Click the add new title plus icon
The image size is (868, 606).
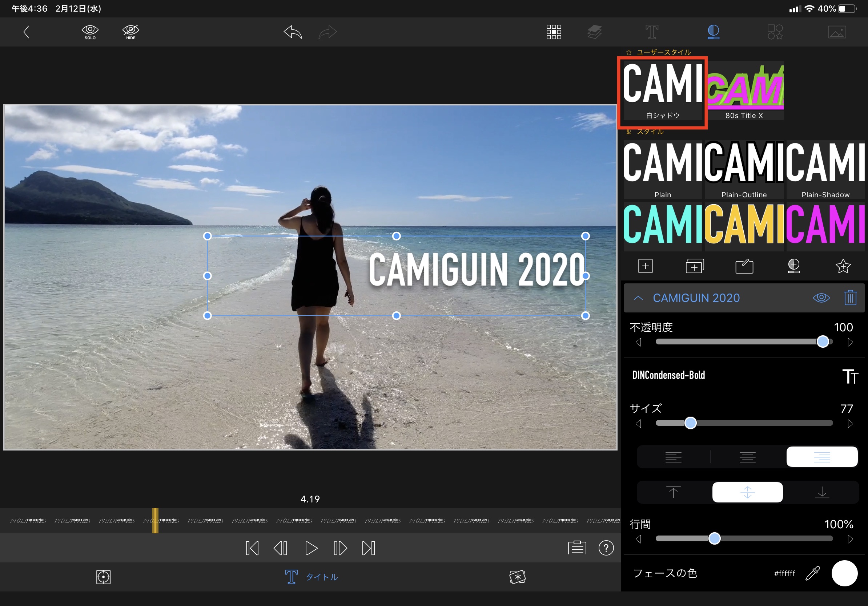[x=645, y=266]
